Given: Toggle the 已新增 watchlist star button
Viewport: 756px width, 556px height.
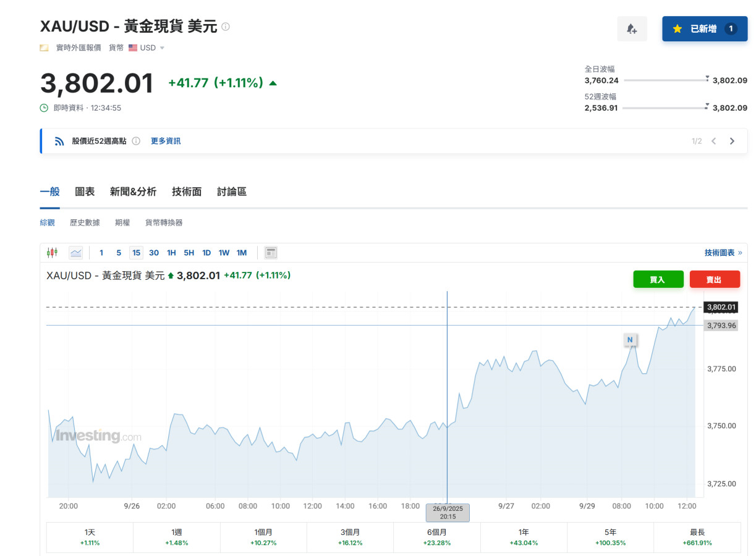Looking at the screenshot, I should [x=704, y=29].
